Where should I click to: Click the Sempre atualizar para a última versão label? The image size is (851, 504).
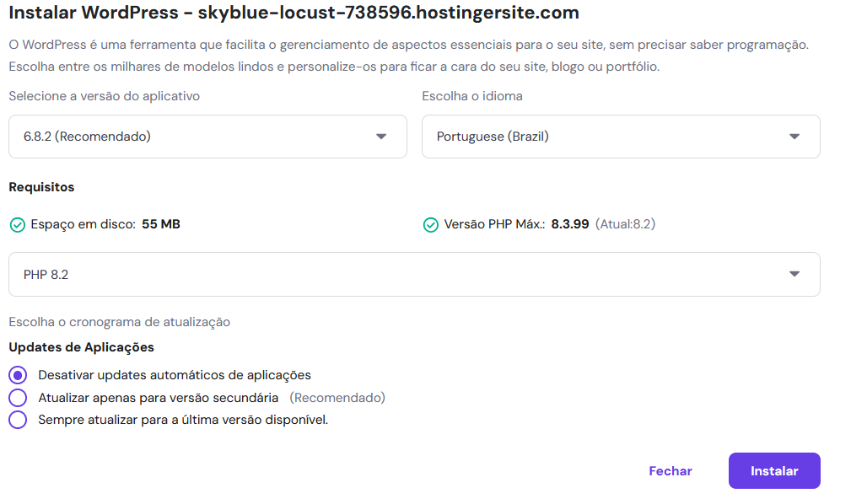(183, 420)
